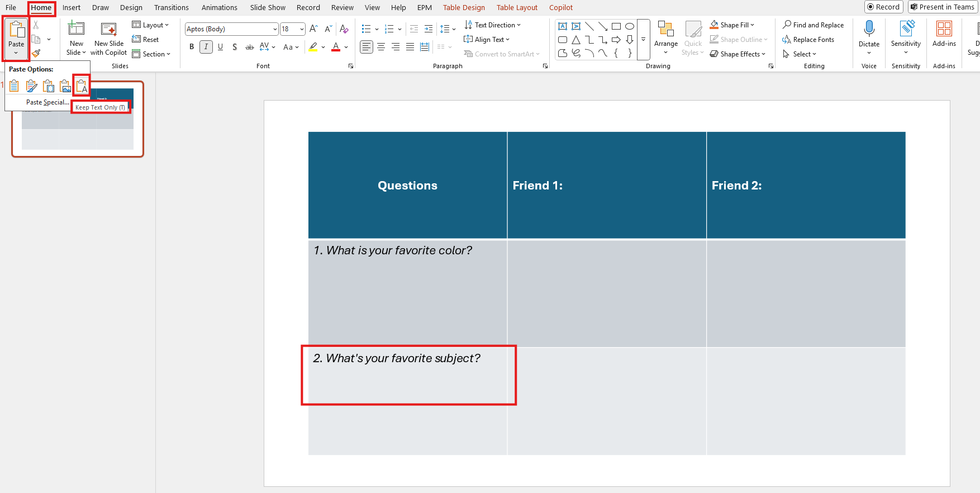
Task: Choose the Picture paste option icon
Action: (65, 86)
